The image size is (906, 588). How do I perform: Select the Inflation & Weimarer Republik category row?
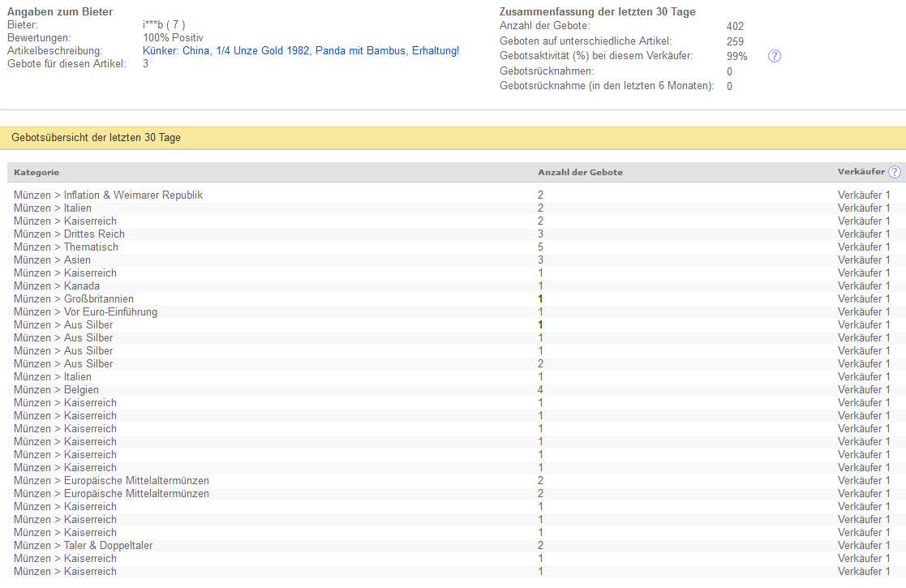point(108,195)
